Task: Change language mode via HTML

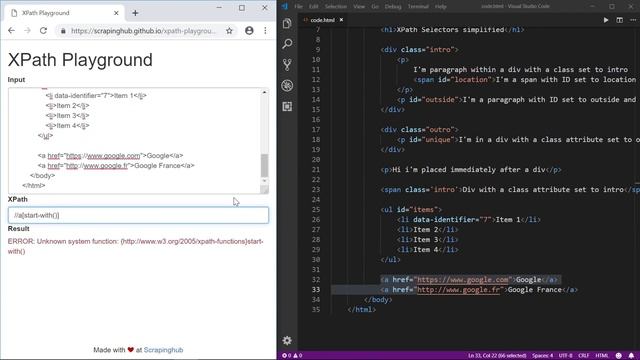Action: pos(602,356)
